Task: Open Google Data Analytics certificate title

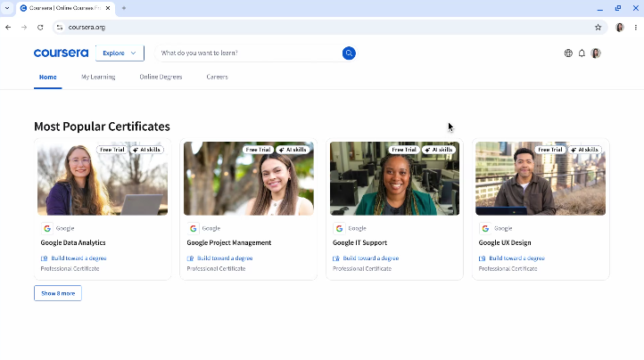Action: click(73, 242)
